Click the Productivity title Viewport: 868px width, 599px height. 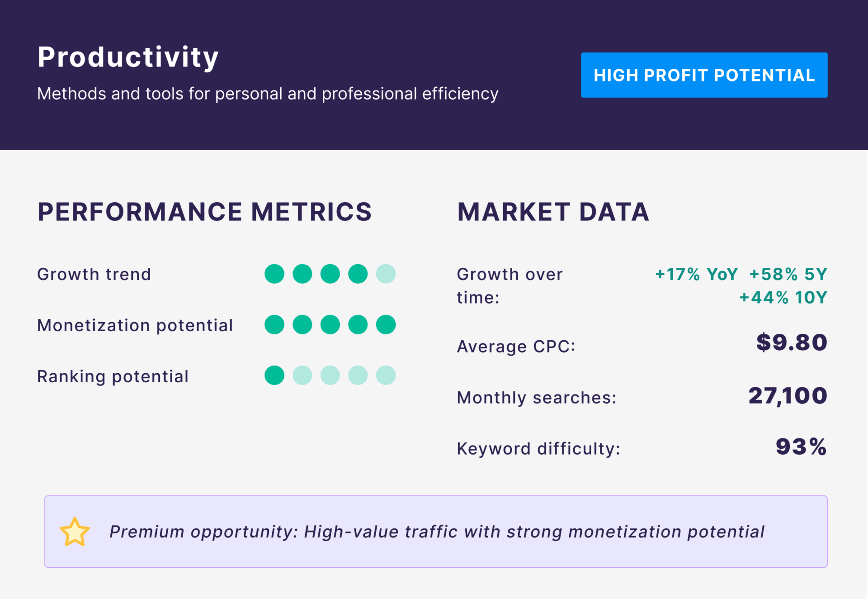pos(128,57)
